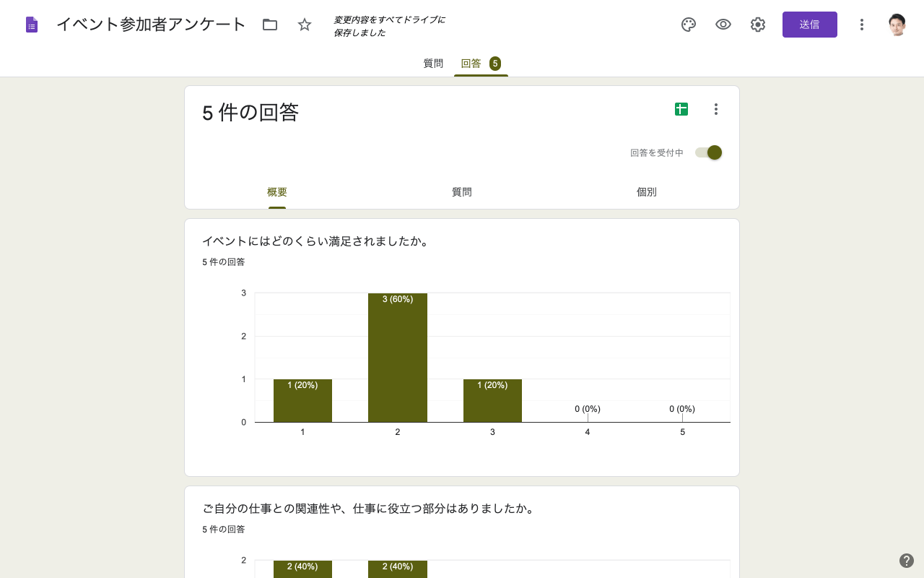Click the response count badge 5
The width and height of the screenshot is (924, 578).
click(495, 64)
